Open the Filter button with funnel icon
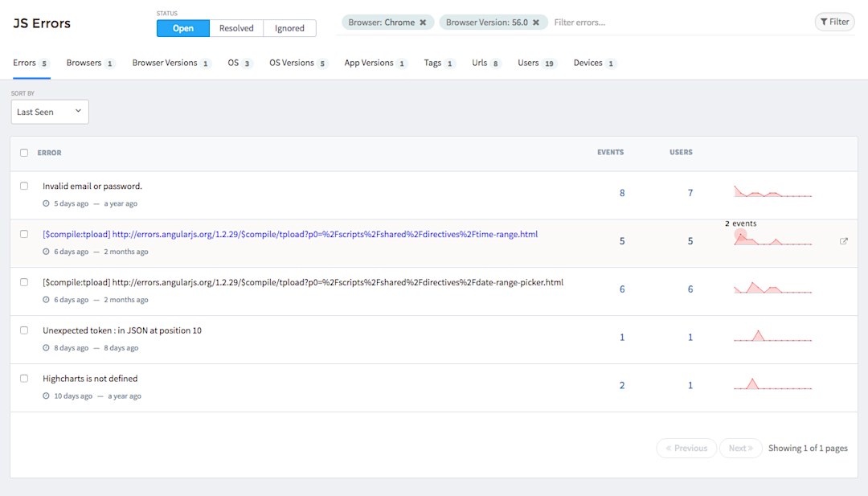The width and height of the screenshot is (868, 496). pyautogui.click(x=835, y=23)
